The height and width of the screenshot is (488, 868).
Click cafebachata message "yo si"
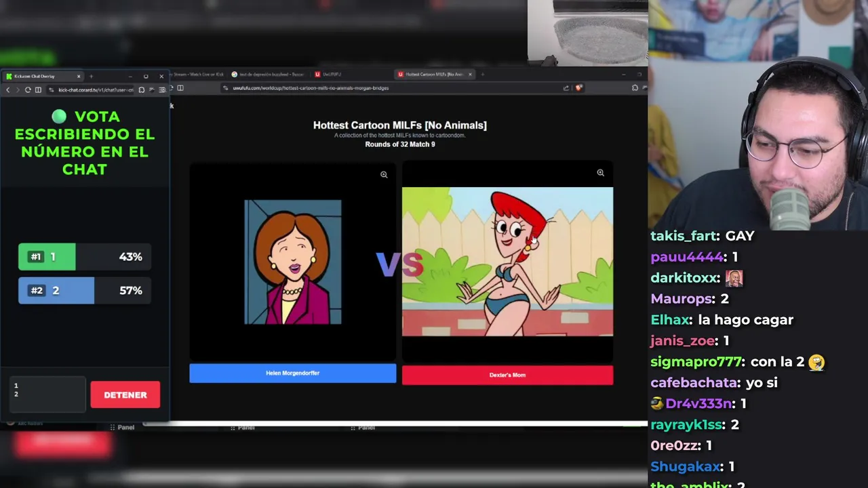coord(762,383)
